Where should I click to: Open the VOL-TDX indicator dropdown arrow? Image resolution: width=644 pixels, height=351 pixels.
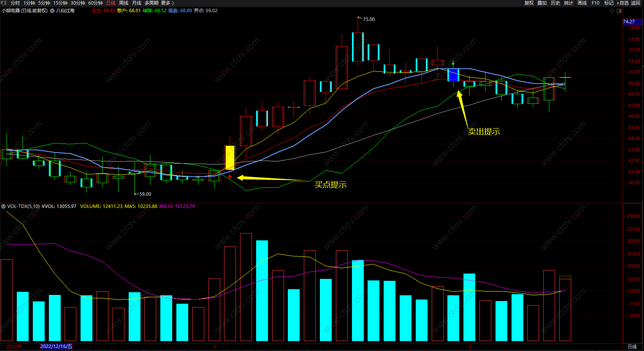click(3, 206)
